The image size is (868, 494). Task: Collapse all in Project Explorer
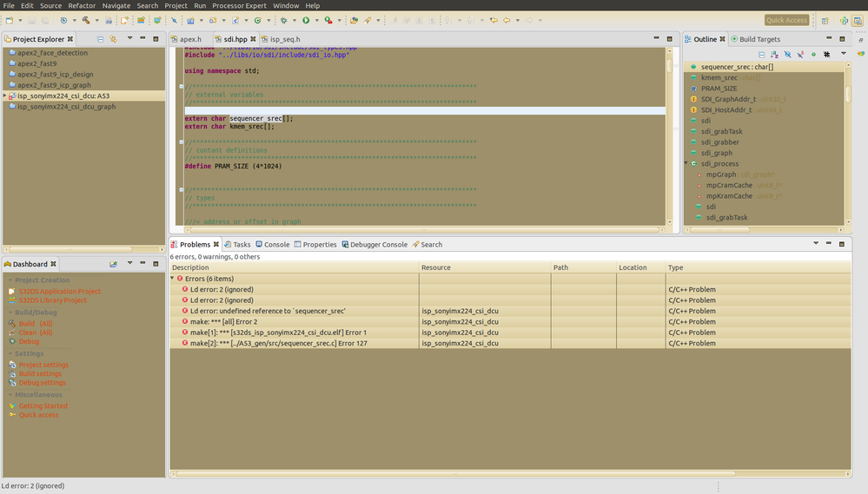point(101,39)
